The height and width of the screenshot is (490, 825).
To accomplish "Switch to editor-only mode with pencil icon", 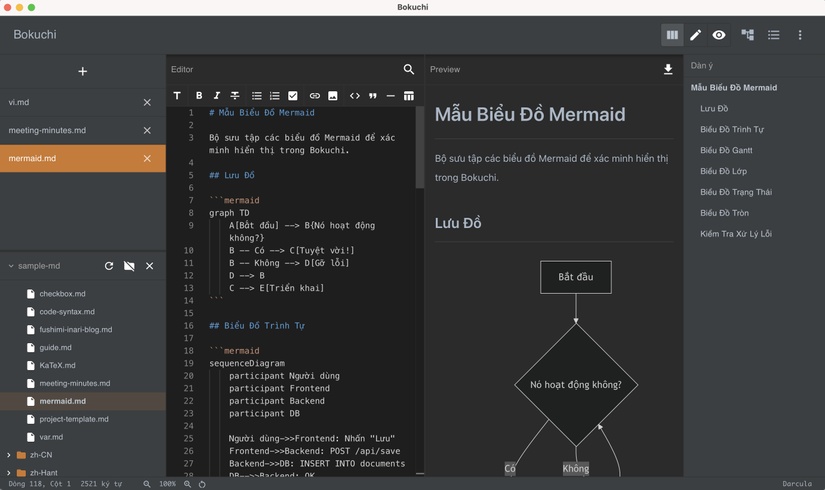I will click(696, 35).
